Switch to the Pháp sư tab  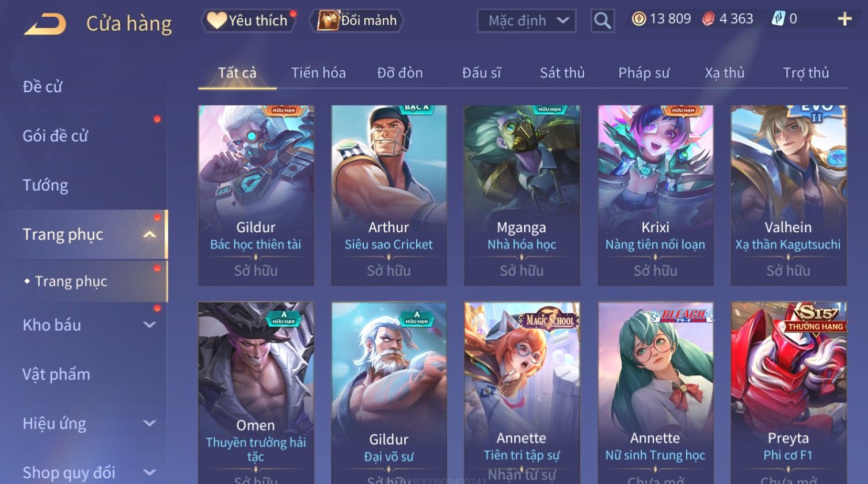(x=644, y=73)
